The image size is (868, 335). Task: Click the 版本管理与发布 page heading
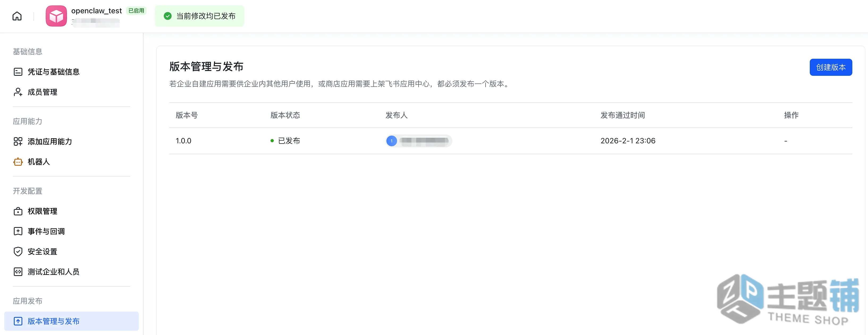(x=206, y=66)
